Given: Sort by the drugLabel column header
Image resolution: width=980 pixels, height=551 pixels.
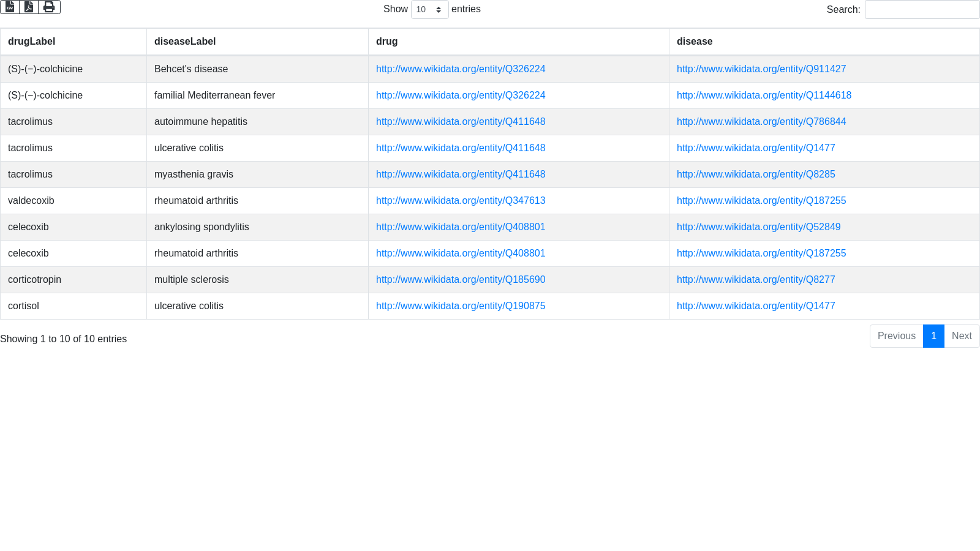Looking at the screenshot, I should (x=32, y=42).
